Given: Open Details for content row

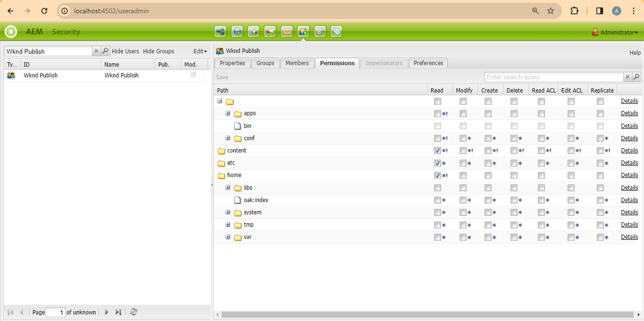Looking at the screenshot, I should (x=629, y=151).
